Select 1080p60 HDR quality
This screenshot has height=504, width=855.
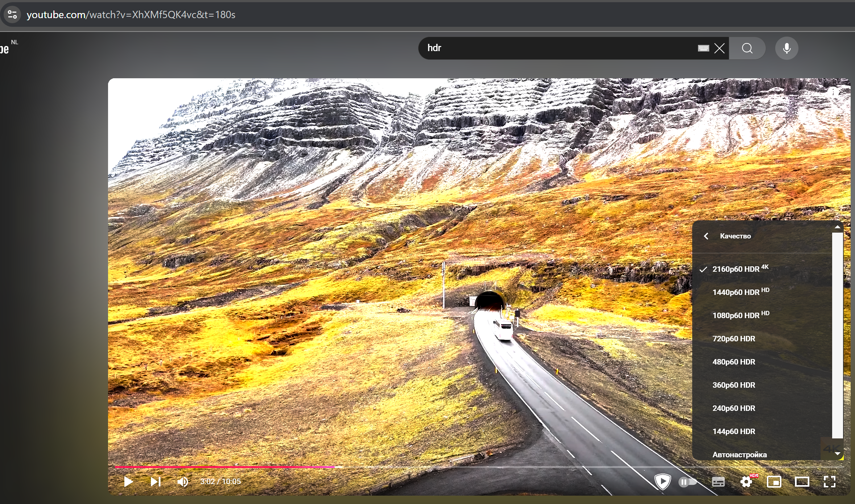[x=762, y=315]
